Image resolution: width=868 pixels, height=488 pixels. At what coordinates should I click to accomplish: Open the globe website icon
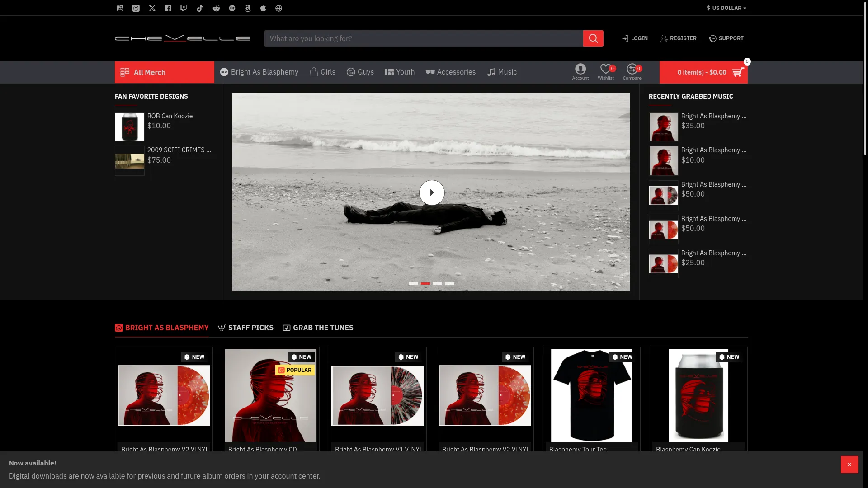click(x=279, y=8)
